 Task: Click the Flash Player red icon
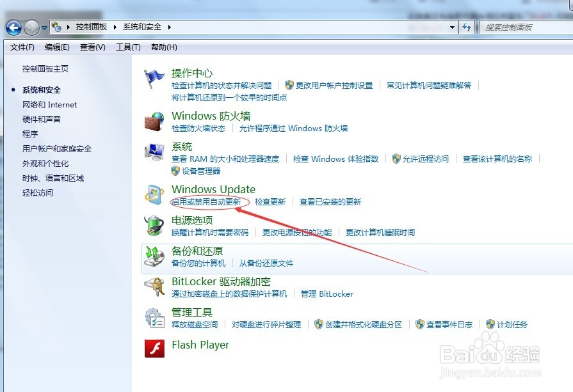pyautogui.click(x=154, y=349)
